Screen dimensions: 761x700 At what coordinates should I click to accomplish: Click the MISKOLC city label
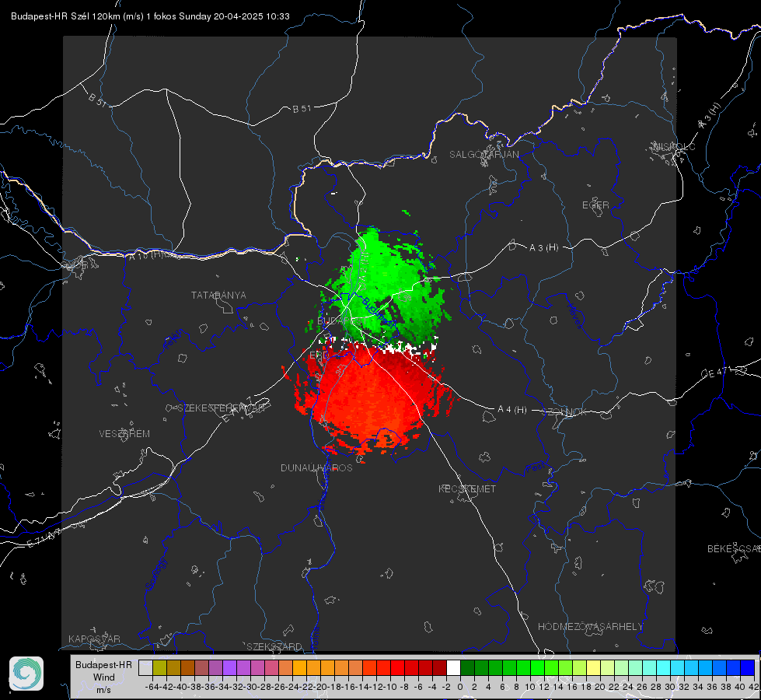[x=674, y=146]
